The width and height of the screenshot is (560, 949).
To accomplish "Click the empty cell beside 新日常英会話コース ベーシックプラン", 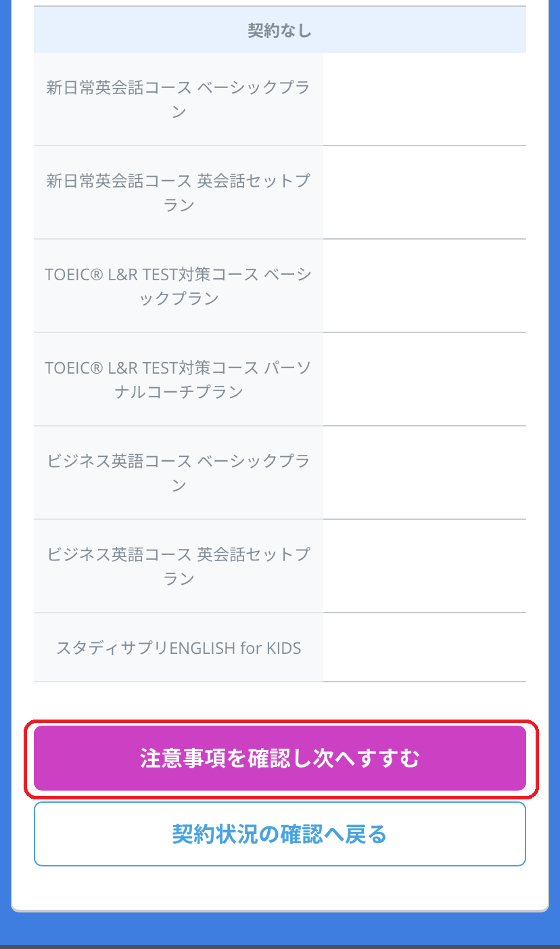I will point(425,99).
